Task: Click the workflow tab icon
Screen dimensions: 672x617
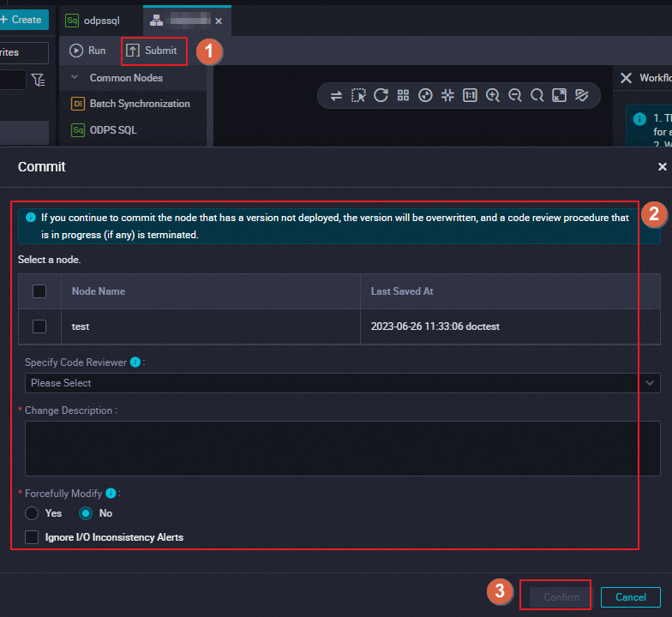Action: (x=156, y=21)
